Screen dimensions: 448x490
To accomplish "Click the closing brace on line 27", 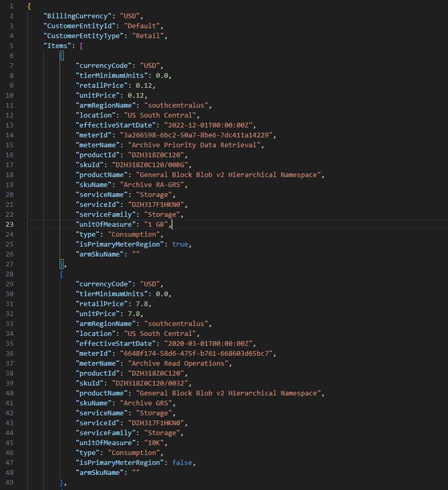I will point(61,264).
